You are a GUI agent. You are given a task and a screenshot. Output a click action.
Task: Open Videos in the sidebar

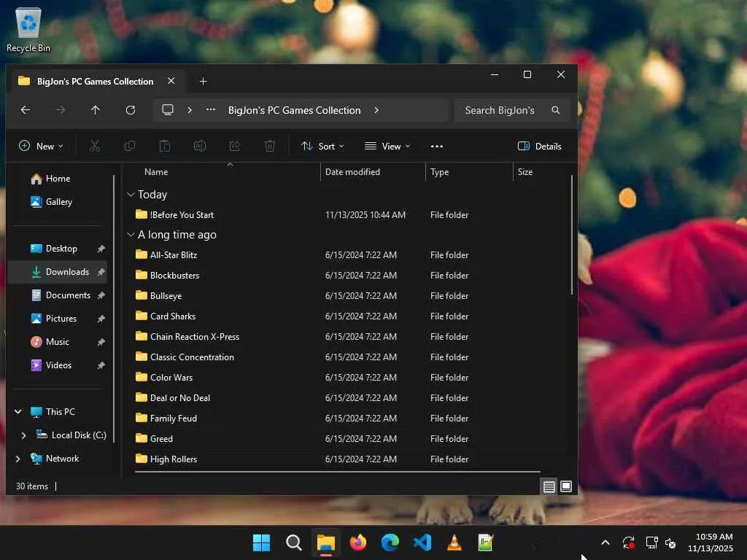(58, 365)
